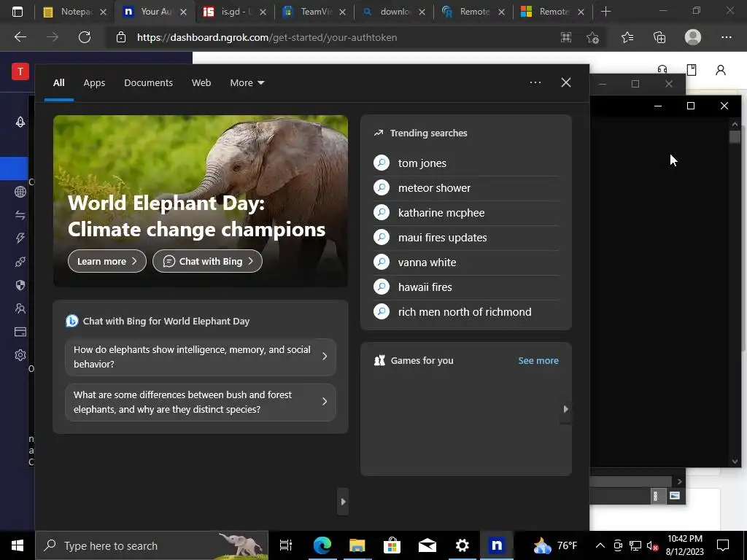The image size is (747, 560).
Task: Open the ngrok sidebar team users icon
Action: click(20, 308)
